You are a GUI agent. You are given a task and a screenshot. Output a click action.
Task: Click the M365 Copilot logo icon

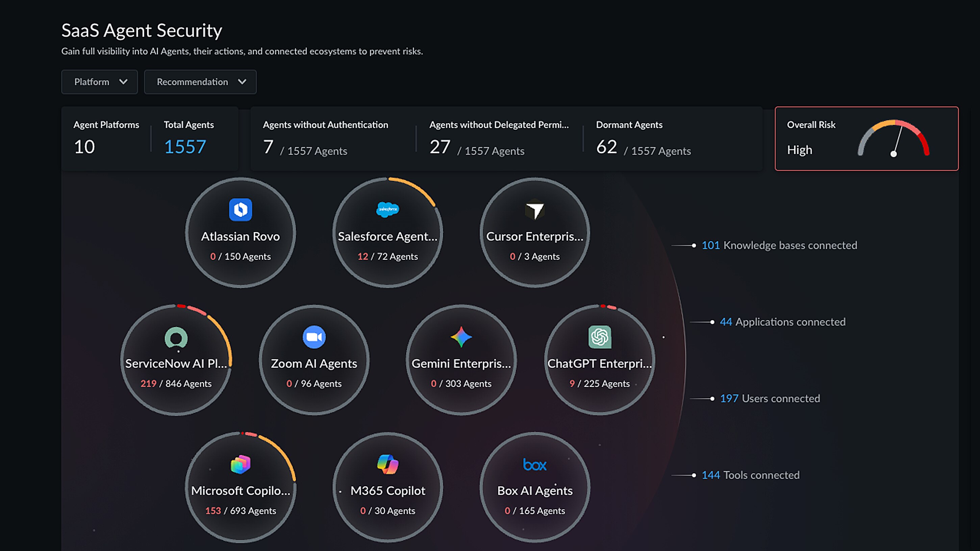(388, 464)
